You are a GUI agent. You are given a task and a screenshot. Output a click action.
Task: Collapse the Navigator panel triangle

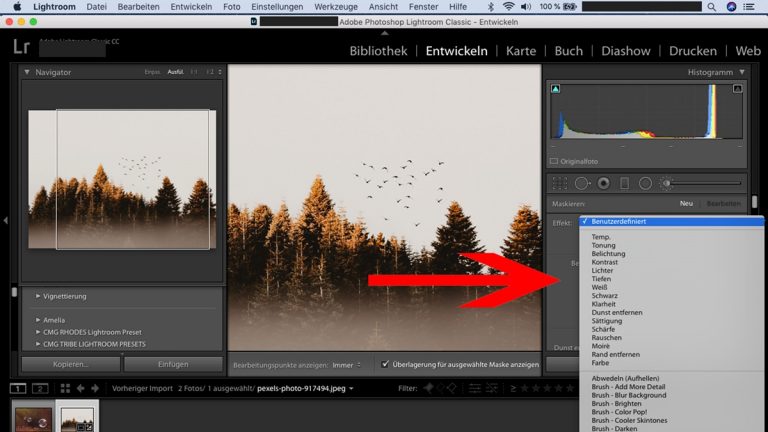27,72
